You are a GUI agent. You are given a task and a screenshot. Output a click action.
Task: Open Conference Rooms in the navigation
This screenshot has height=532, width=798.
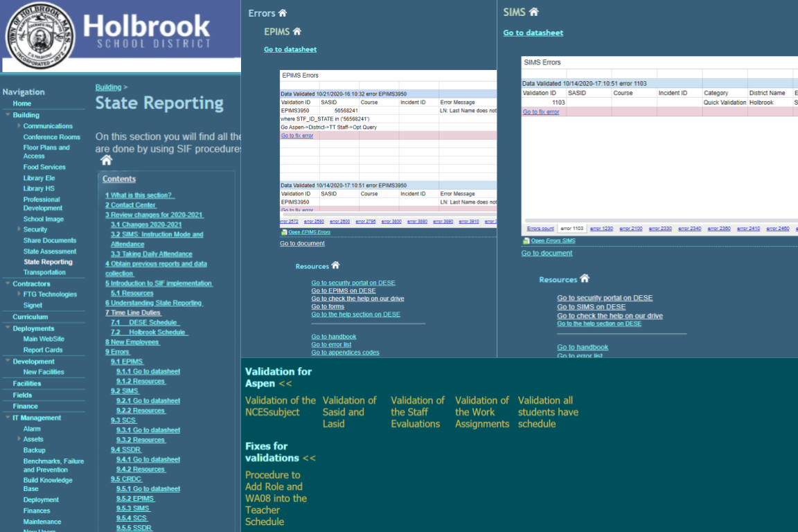(x=51, y=137)
